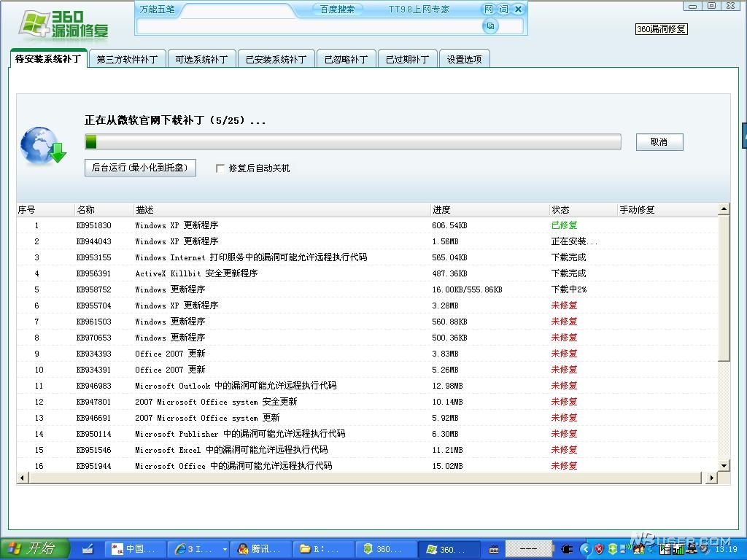Screen dimensions: 747x560
Task: Click 下载中2% status text
Action: click(569, 289)
